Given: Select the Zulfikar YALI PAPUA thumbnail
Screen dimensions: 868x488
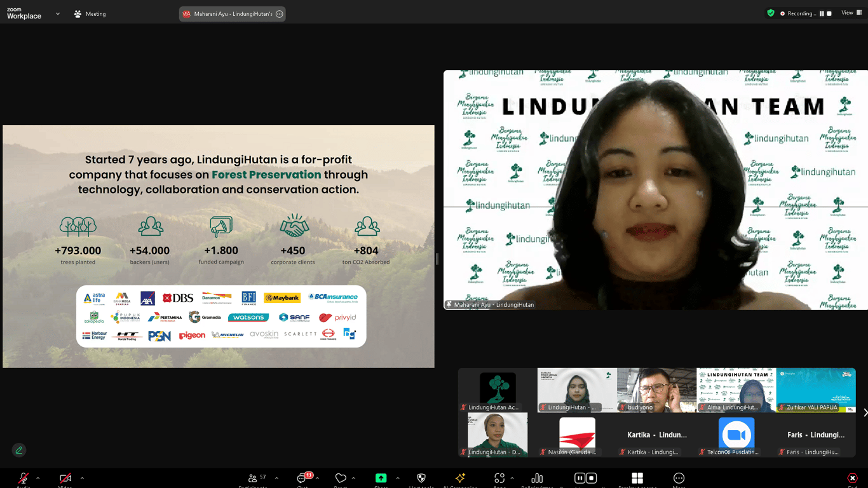Looking at the screenshot, I should pos(816,390).
